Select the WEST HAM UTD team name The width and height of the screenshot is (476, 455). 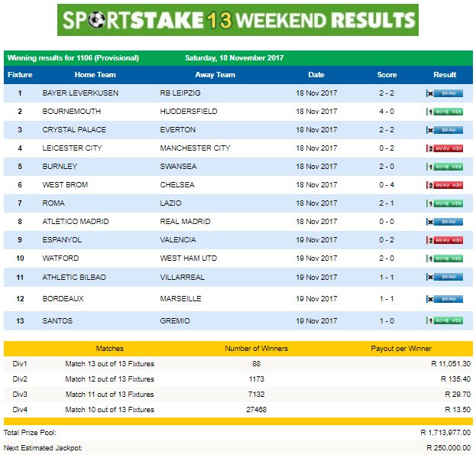point(189,258)
